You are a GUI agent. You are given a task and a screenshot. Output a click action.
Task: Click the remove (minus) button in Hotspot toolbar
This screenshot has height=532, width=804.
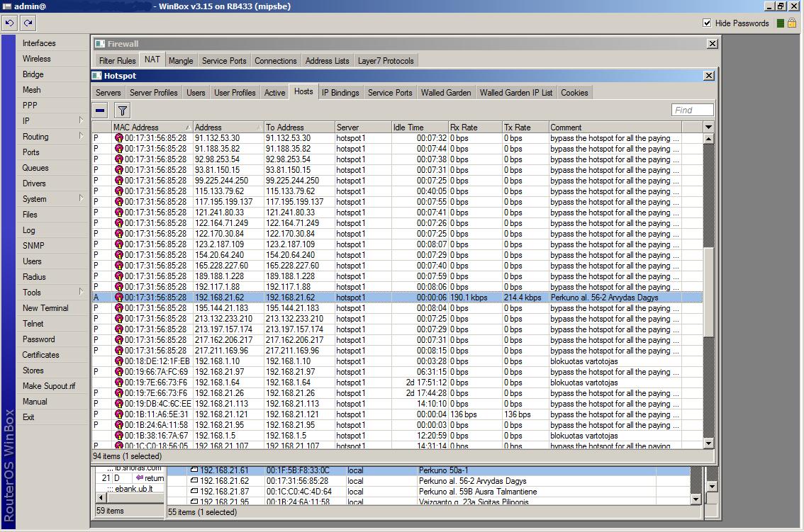click(101, 111)
